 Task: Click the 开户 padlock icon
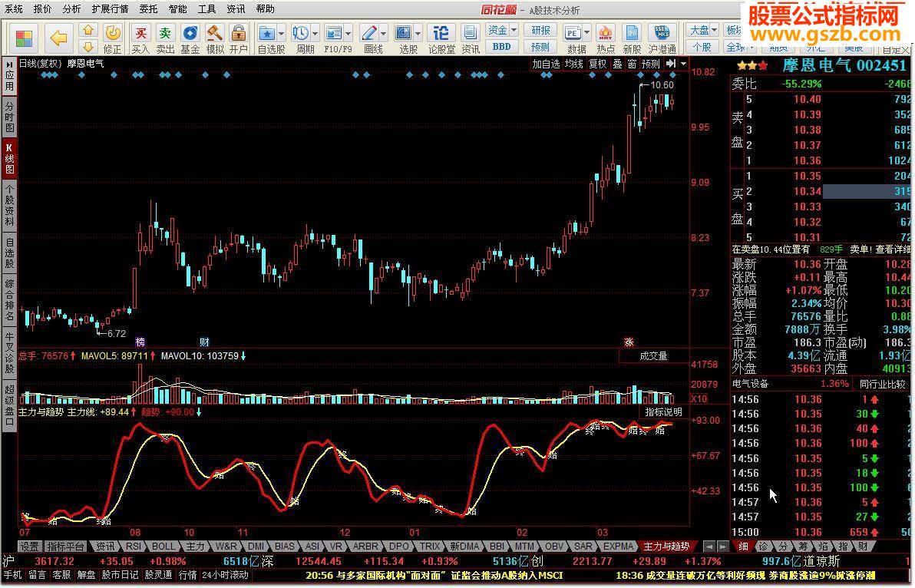(x=238, y=33)
